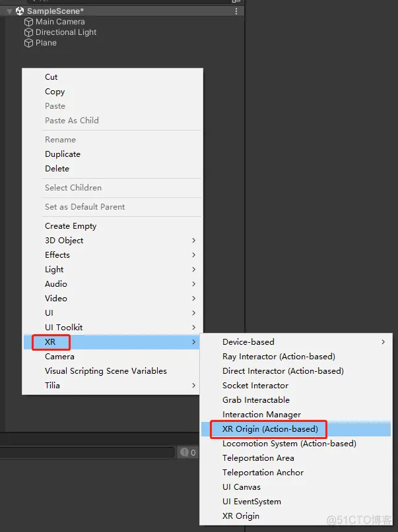
Task: Expand the Device-based submenu arrow
Action: coord(383,342)
